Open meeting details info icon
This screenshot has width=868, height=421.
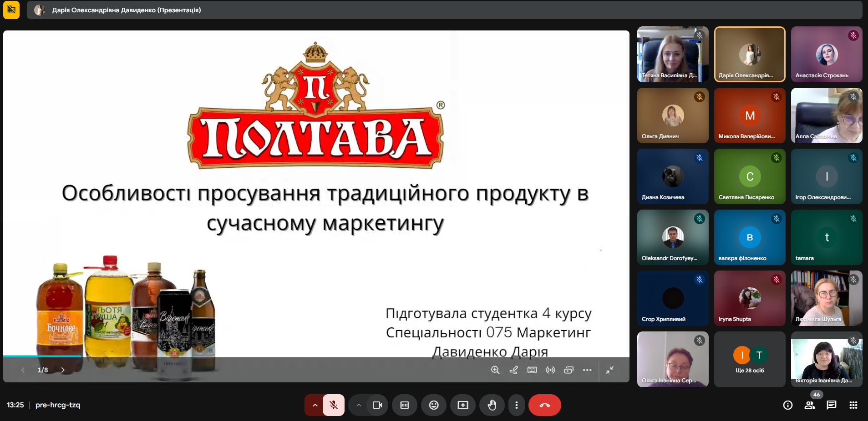coord(788,405)
